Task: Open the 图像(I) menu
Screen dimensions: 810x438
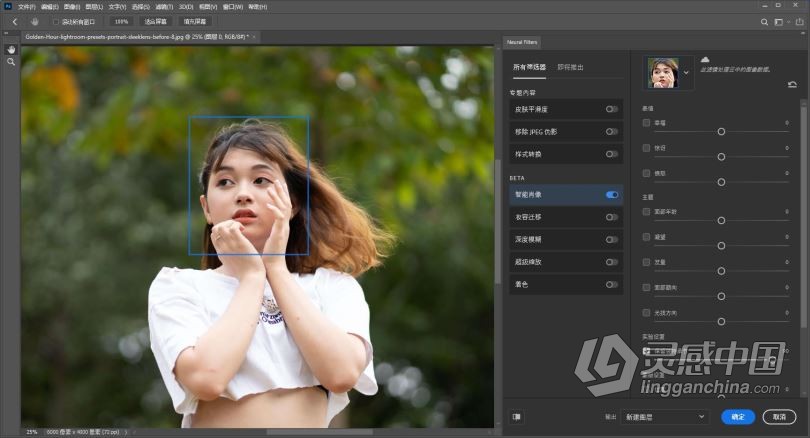Action: [x=71, y=7]
